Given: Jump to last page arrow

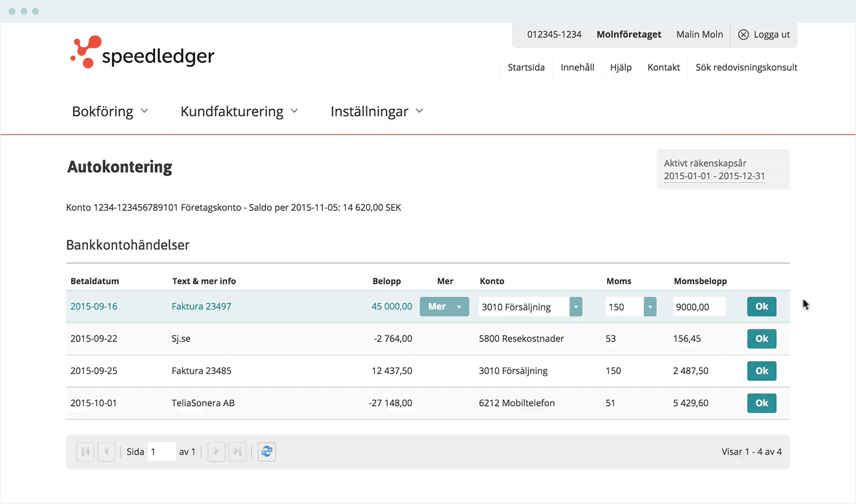Looking at the screenshot, I should (x=237, y=452).
